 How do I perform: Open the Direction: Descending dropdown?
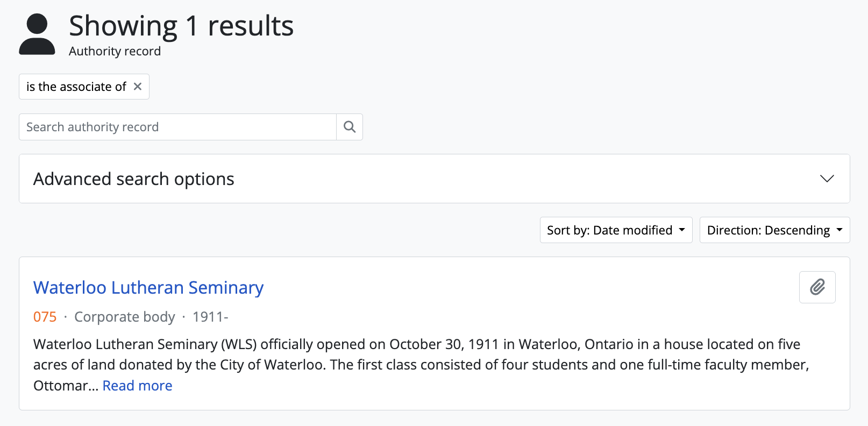(x=774, y=230)
